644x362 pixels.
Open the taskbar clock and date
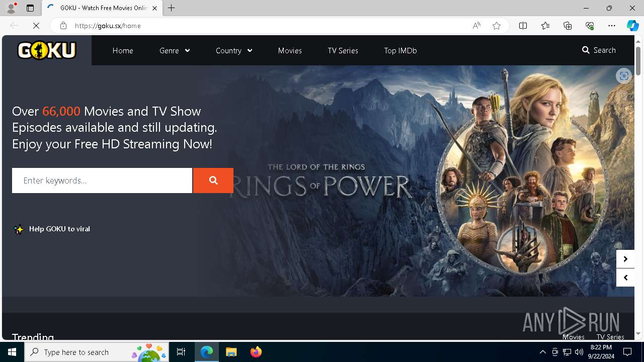(x=601, y=352)
